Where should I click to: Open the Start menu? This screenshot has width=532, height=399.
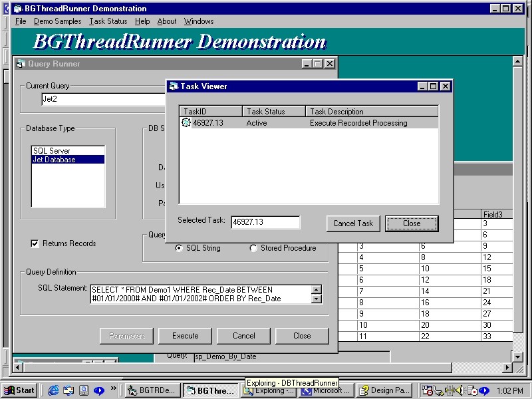click(19, 390)
